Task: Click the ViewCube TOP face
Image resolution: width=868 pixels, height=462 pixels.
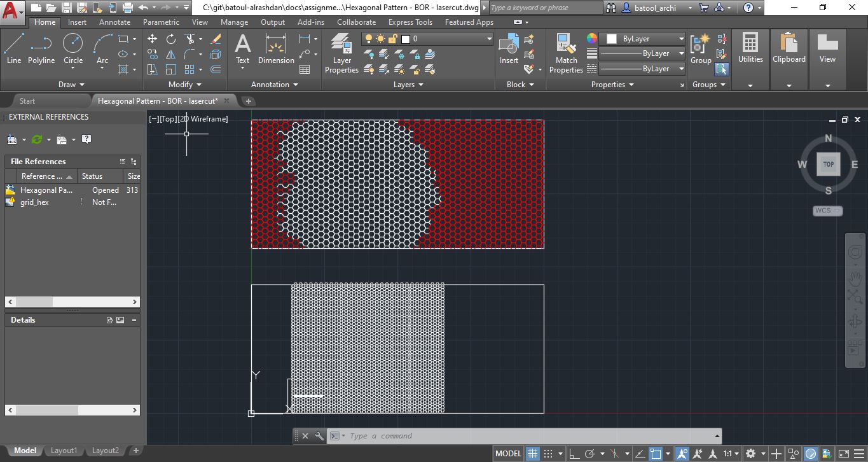Action: point(828,164)
